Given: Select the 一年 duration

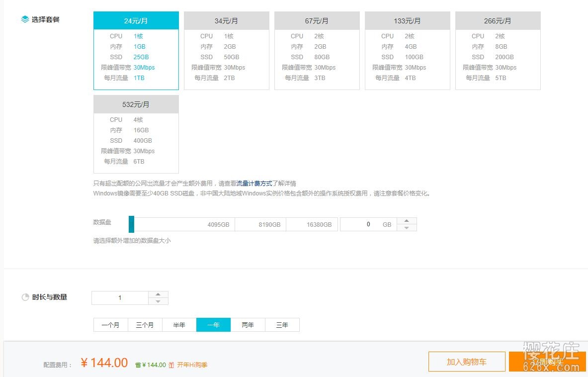Looking at the screenshot, I should click(213, 325).
